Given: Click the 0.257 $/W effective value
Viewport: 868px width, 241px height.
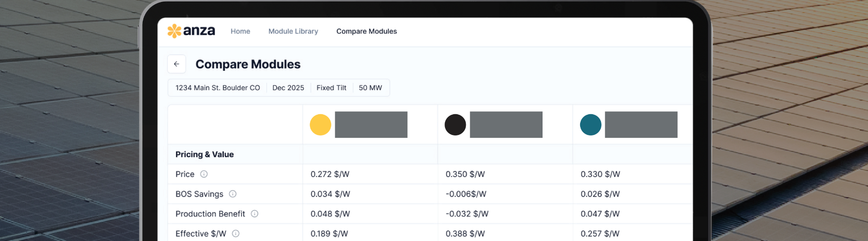Looking at the screenshot, I should (x=600, y=233).
